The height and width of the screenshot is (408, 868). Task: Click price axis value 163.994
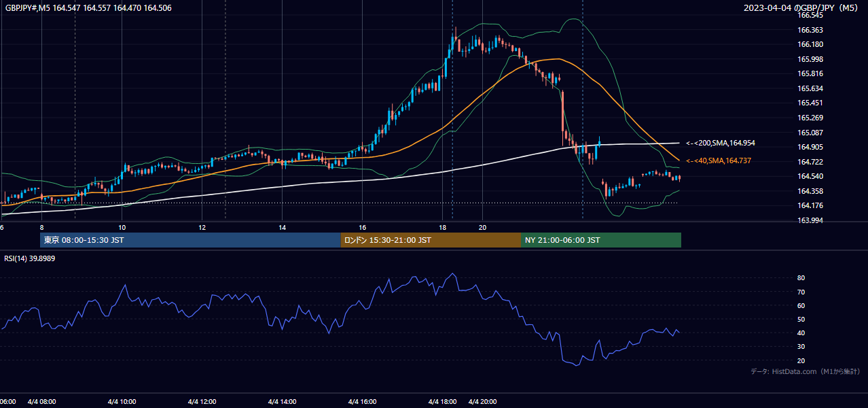(x=810, y=220)
